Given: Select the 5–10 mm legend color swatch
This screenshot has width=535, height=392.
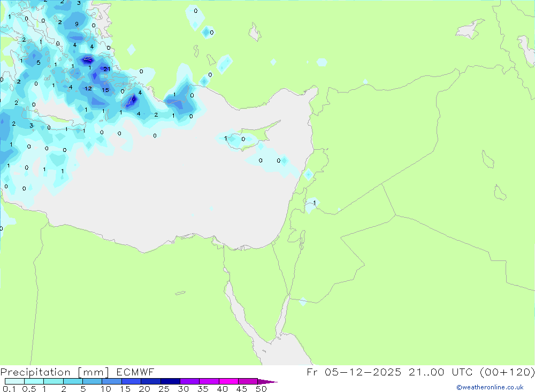Looking at the screenshot, I should [x=92, y=381].
